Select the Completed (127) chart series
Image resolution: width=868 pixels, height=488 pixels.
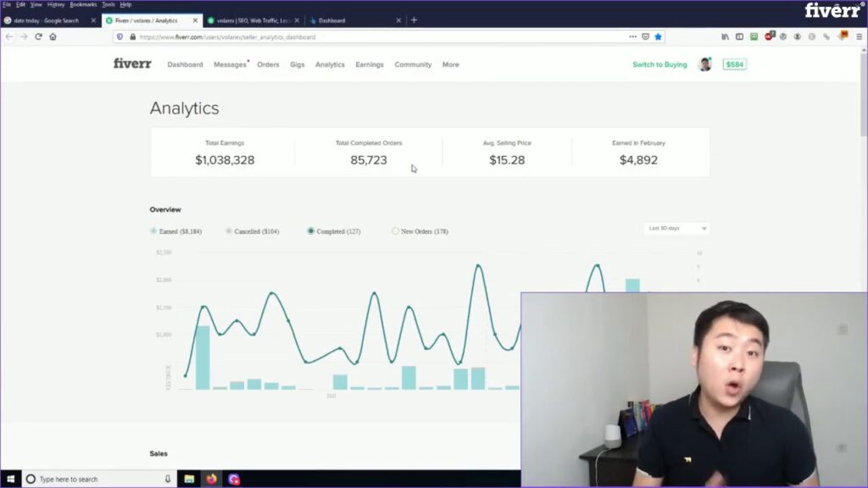click(334, 231)
